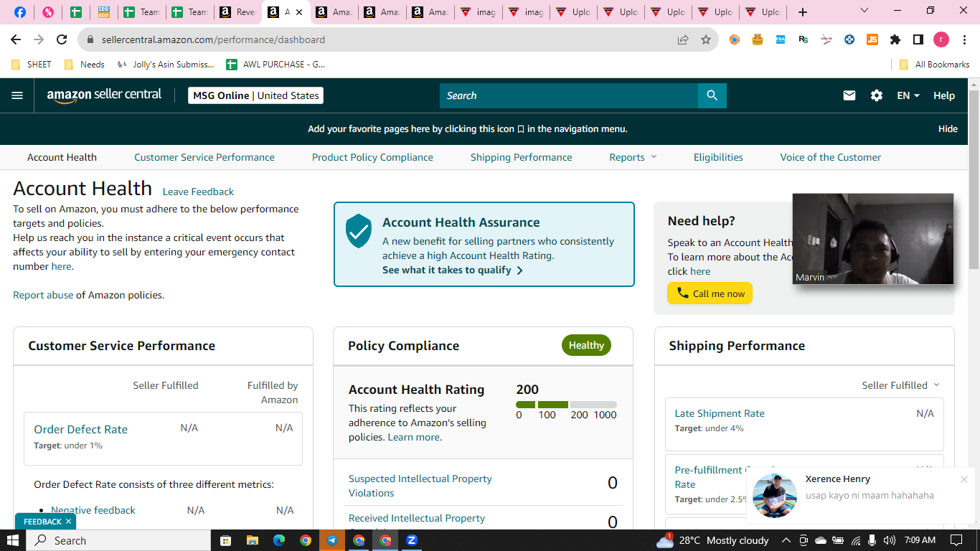
Task: Open the All Bookmarks folder
Action: click(x=934, y=65)
